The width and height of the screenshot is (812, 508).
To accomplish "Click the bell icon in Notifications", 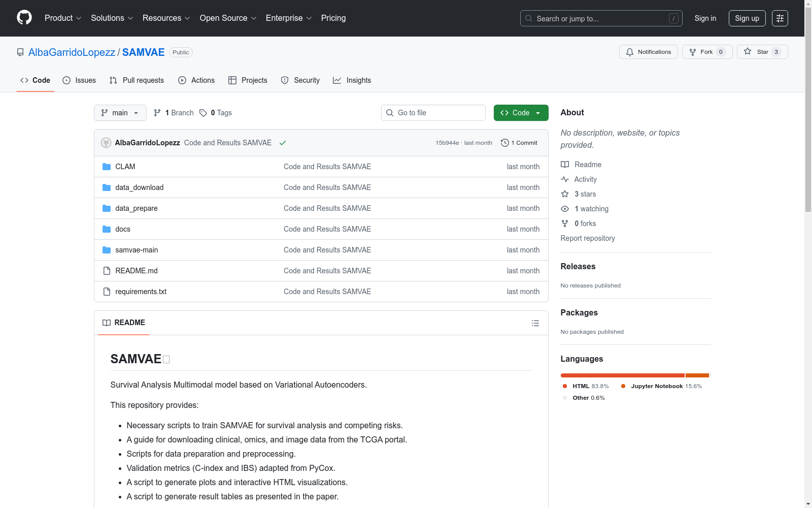I will 630,52.
